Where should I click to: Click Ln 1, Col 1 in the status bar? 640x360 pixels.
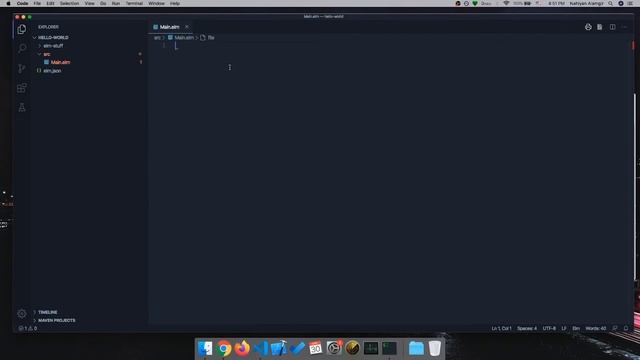[501, 328]
